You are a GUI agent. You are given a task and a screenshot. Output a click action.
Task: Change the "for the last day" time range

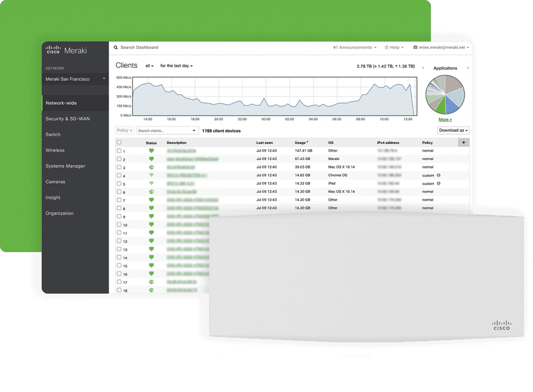[x=176, y=66]
